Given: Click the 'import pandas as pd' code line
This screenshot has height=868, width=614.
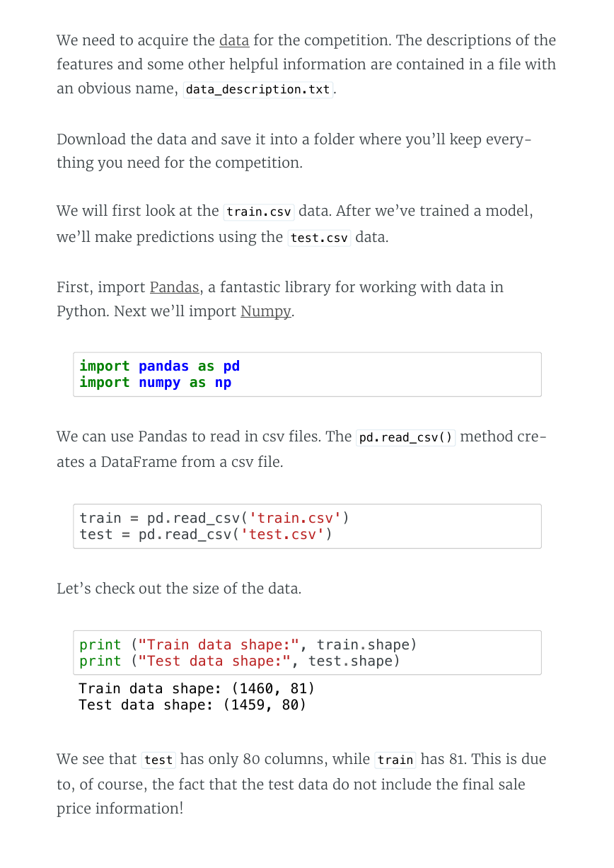Looking at the screenshot, I should (x=160, y=366).
